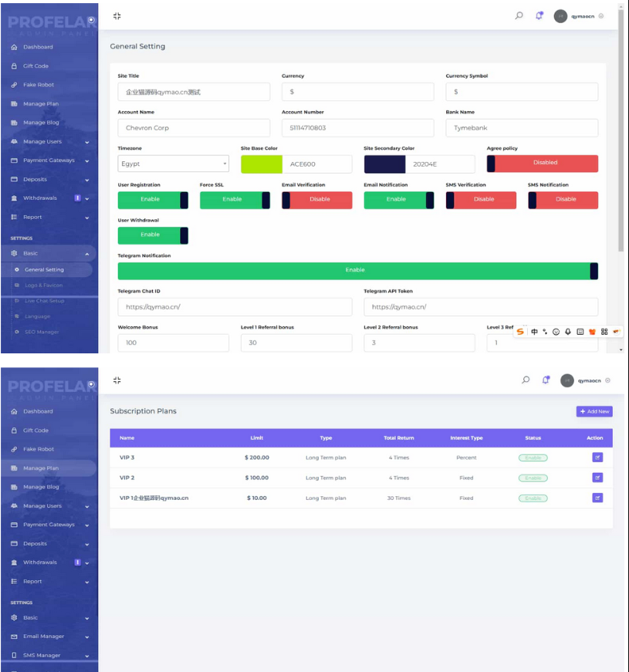Click the Add New plan button
The height and width of the screenshot is (672, 629).
[x=593, y=411]
